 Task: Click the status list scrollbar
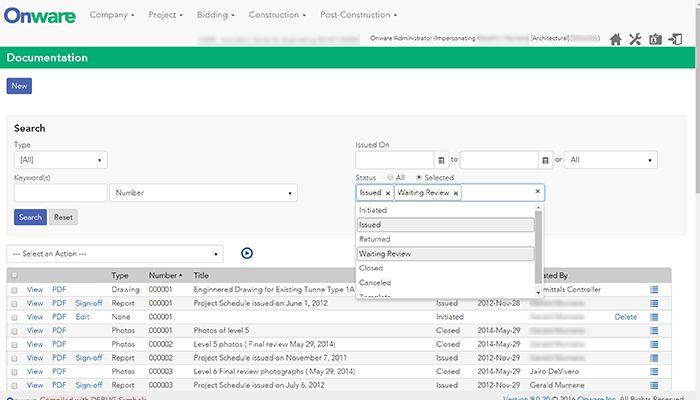(x=538, y=246)
